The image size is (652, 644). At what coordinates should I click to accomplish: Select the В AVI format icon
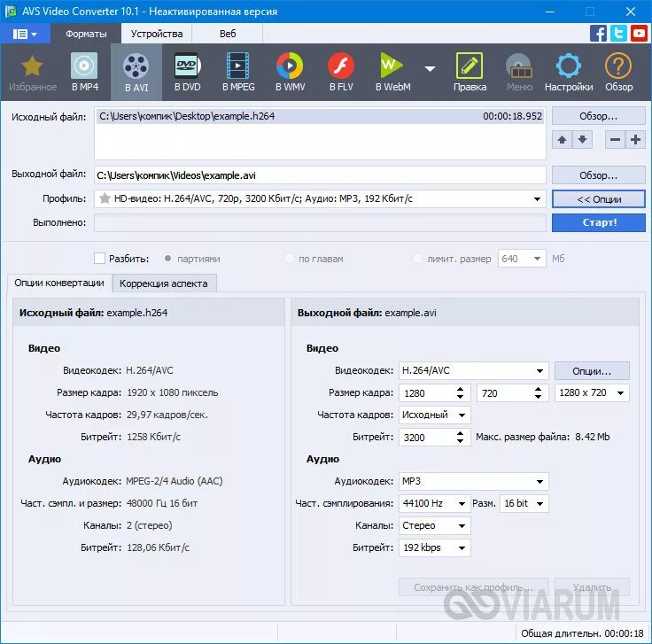136,73
